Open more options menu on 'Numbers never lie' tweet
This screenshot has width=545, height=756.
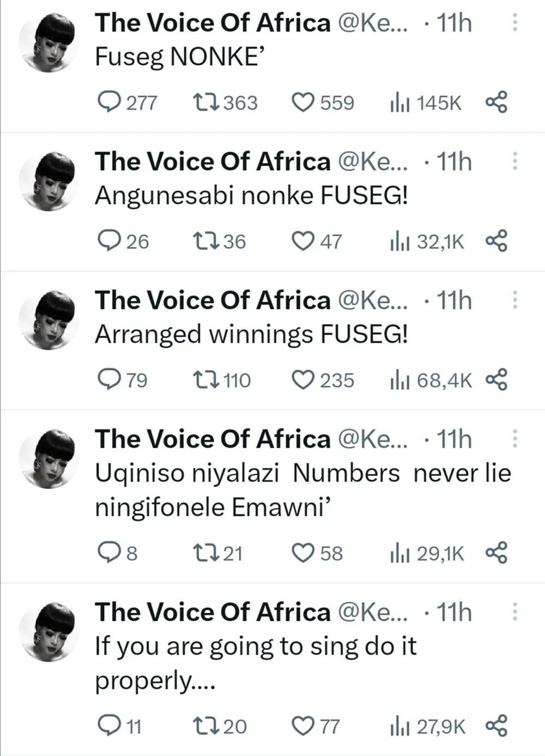coord(514,439)
